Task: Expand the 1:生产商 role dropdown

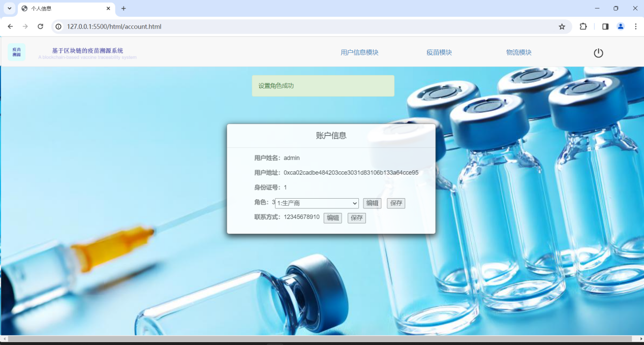Action: [317, 203]
